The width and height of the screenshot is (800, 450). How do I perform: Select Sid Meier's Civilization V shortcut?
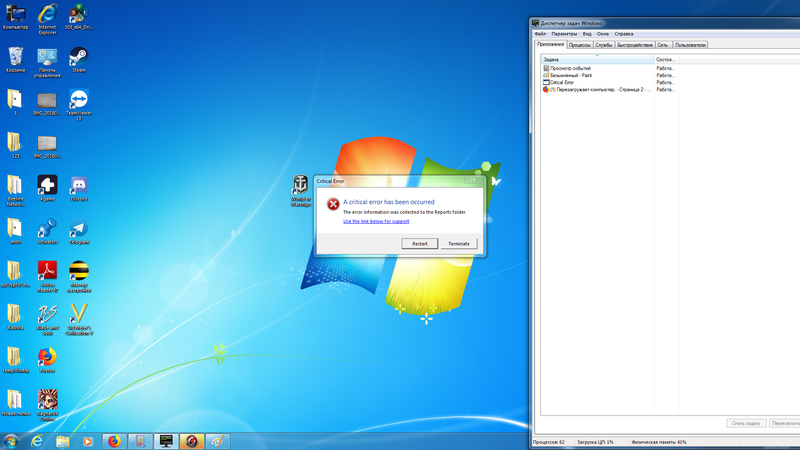click(79, 320)
